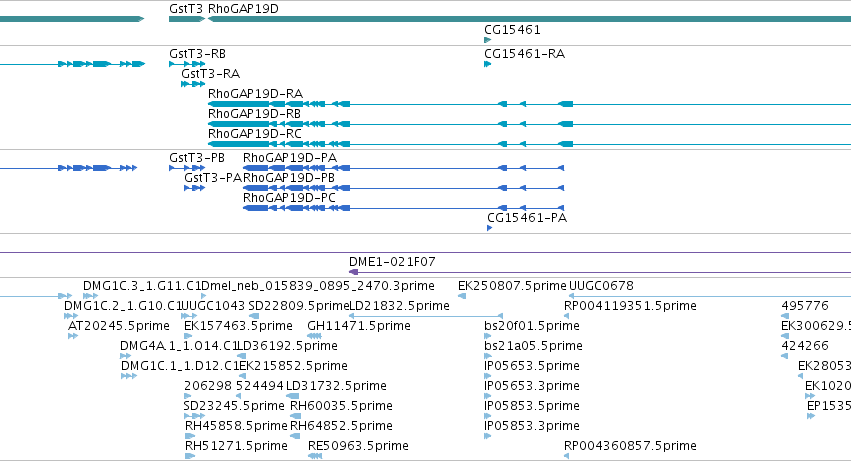This screenshot has height=461, width=851.
Task: Select LD21832.5prime
Action: (x=399, y=306)
